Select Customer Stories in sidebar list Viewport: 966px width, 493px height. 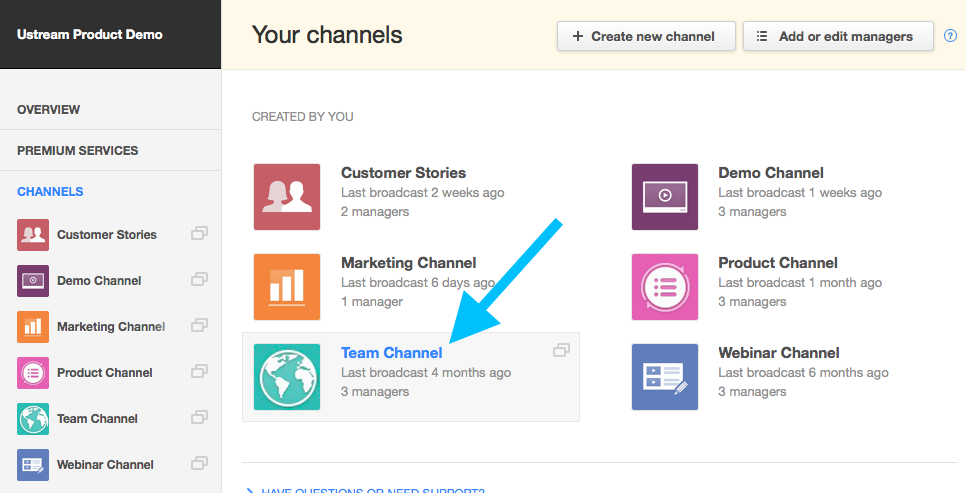coord(107,235)
